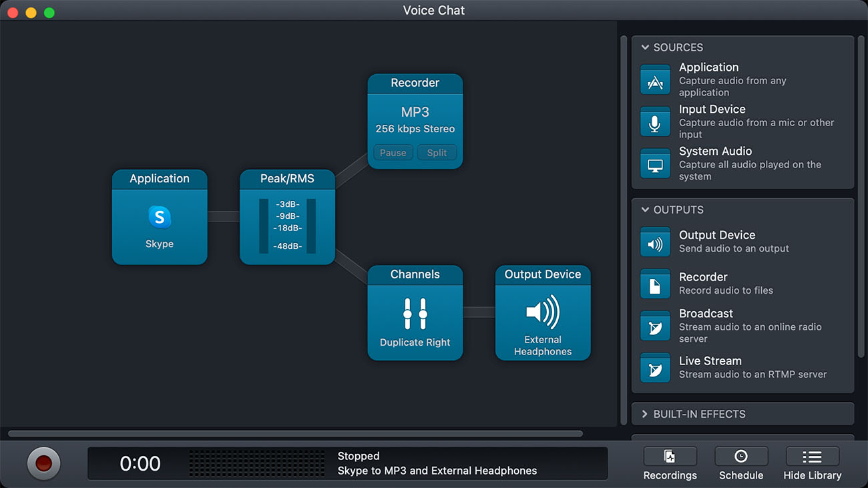Click the Application source icon in library
The width and height of the screenshot is (868, 488).
pos(655,80)
